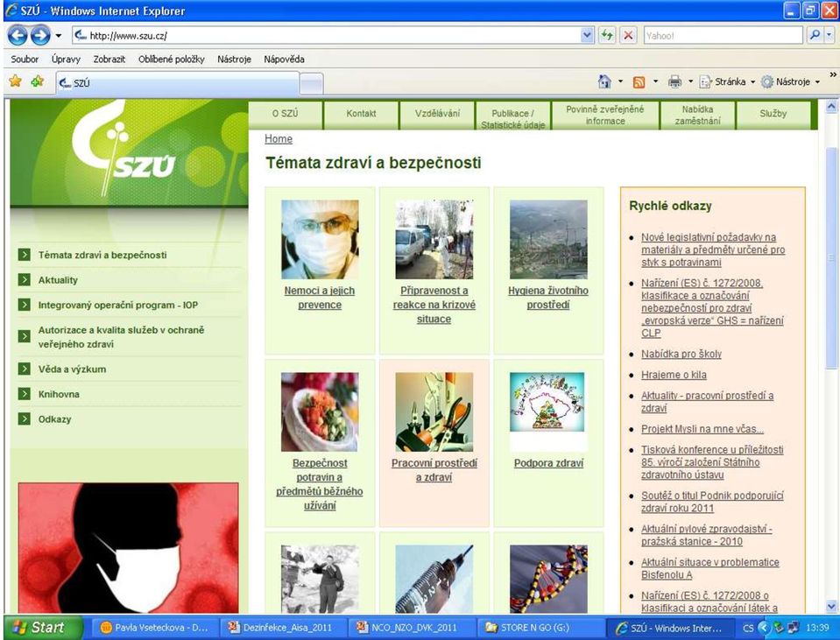840x640 pixels.
Task: Open the Oblíbené položky menu
Action: (x=172, y=59)
